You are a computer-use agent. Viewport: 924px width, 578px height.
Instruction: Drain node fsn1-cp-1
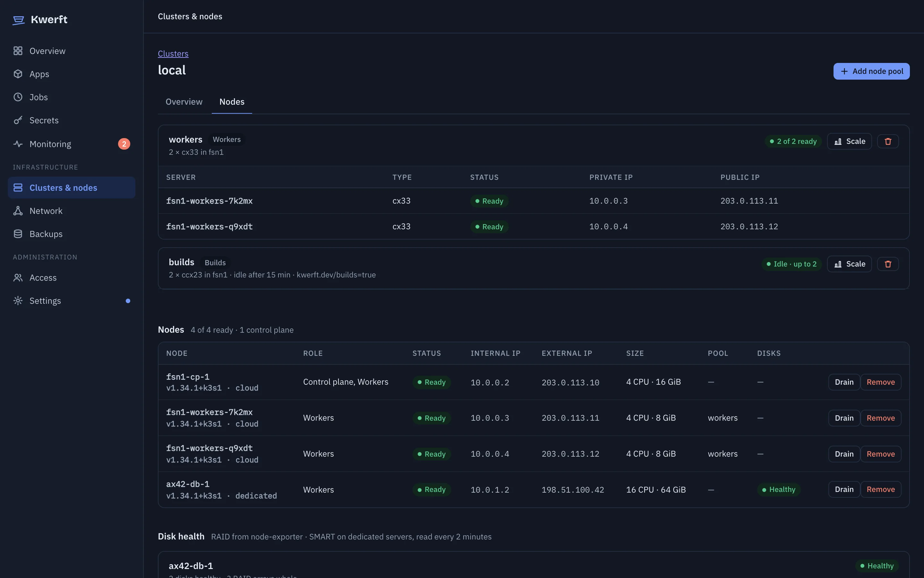point(844,382)
